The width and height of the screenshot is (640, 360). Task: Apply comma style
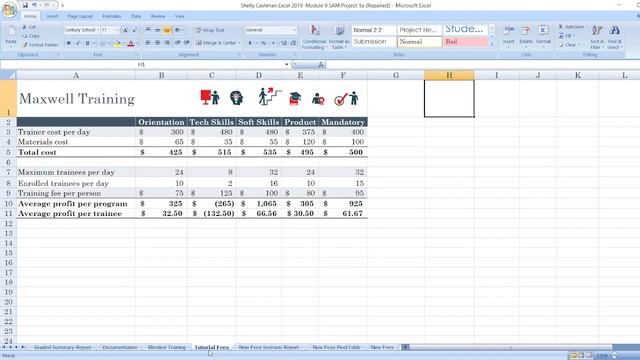tap(273, 43)
